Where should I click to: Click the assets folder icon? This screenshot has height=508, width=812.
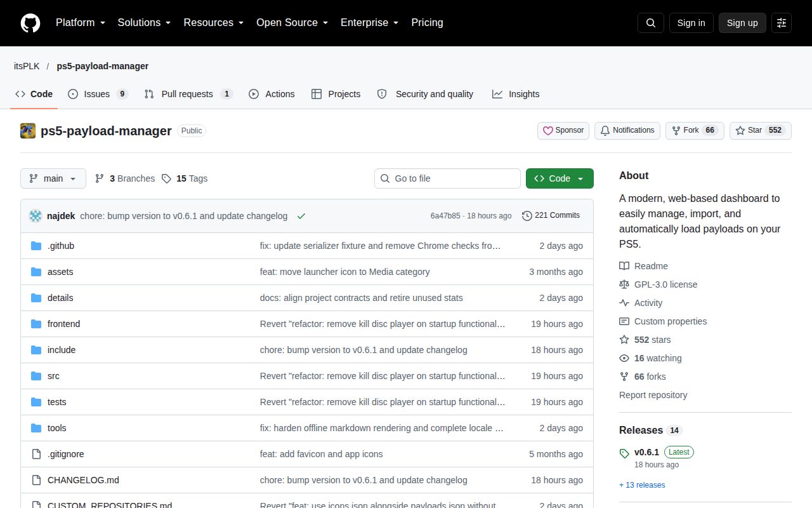(36, 272)
